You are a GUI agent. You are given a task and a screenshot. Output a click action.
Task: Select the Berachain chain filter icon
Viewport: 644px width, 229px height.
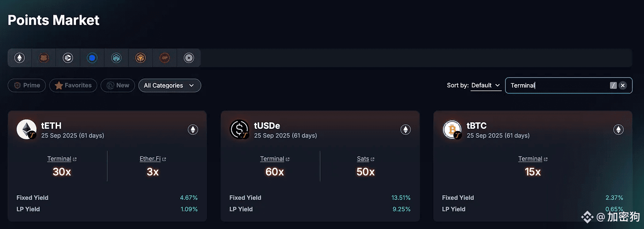[44, 58]
